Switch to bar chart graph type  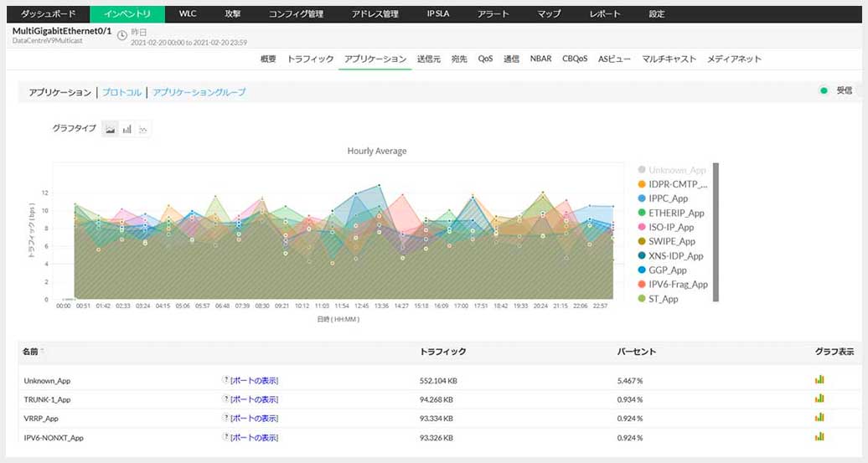point(127,129)
